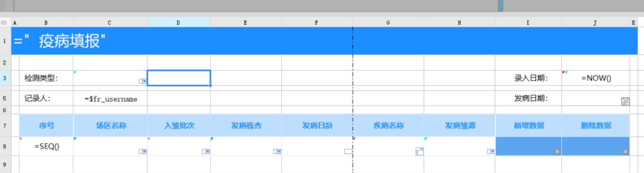
Task: Select the =NOW() formula cell
Action: [x=596, y=78]
